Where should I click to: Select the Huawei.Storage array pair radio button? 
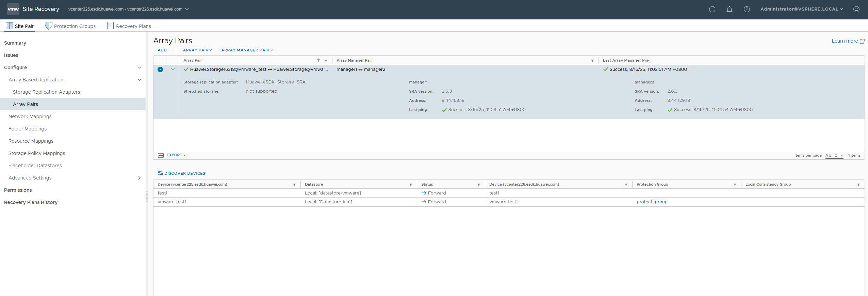160,69
